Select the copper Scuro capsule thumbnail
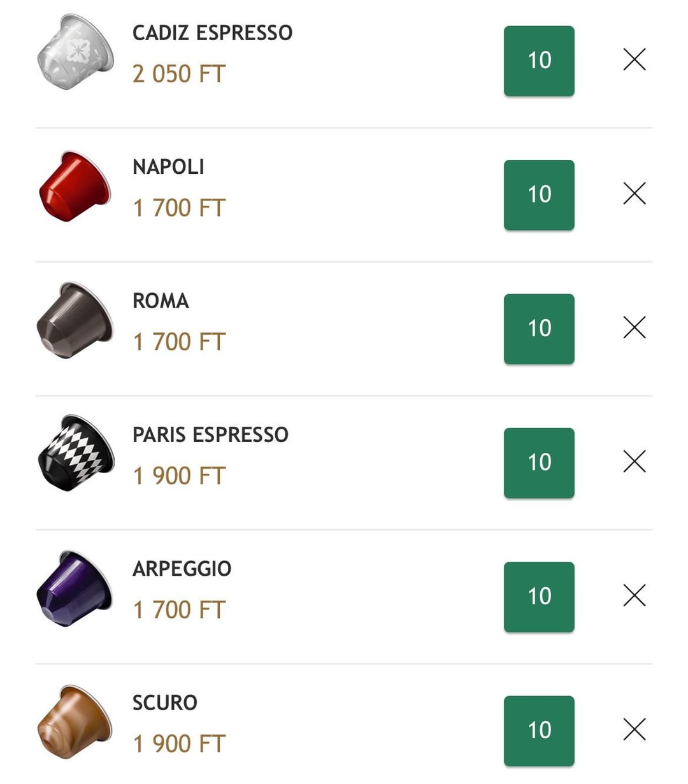This screenshot has height=784, width=688. pos(75,722)
